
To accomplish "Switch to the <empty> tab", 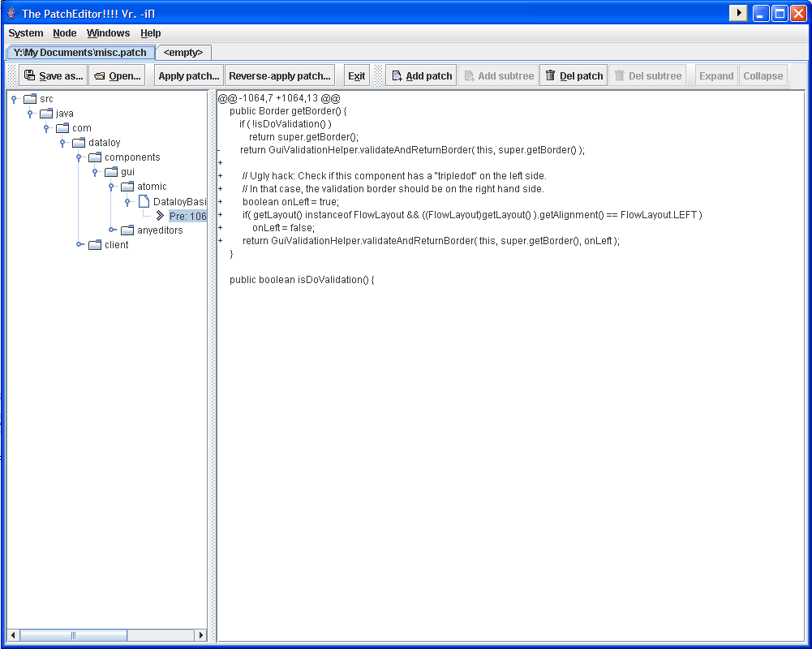I will [183, 52].
